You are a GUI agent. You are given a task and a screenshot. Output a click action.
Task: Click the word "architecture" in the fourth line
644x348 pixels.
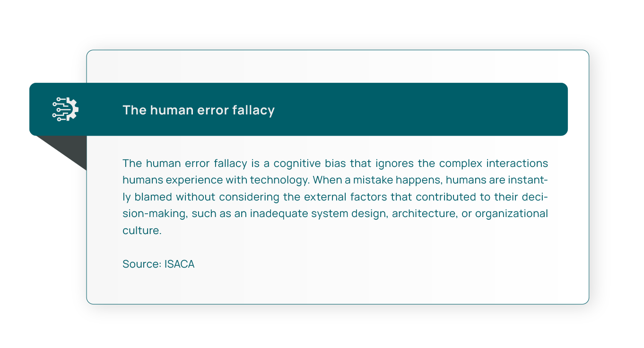pyautogui.click(x=419, y=214)
